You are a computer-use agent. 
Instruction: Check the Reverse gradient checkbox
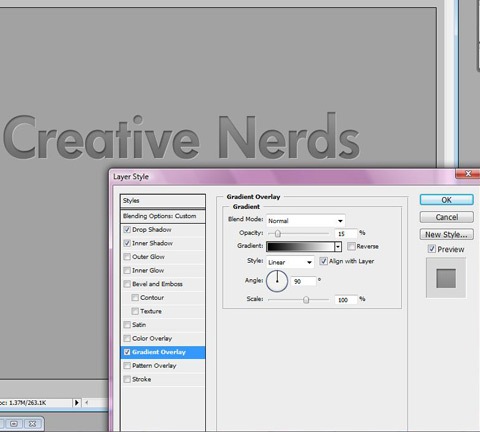351,246
